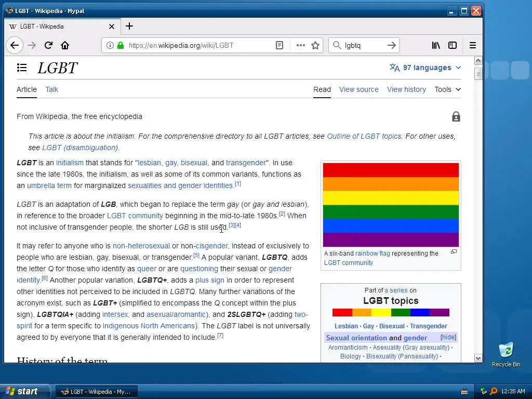Image resolution: width=532 pixels, height=399 pixels.
Task: Enlarge the rainbow flag image icon
Action: click(454, 252)
